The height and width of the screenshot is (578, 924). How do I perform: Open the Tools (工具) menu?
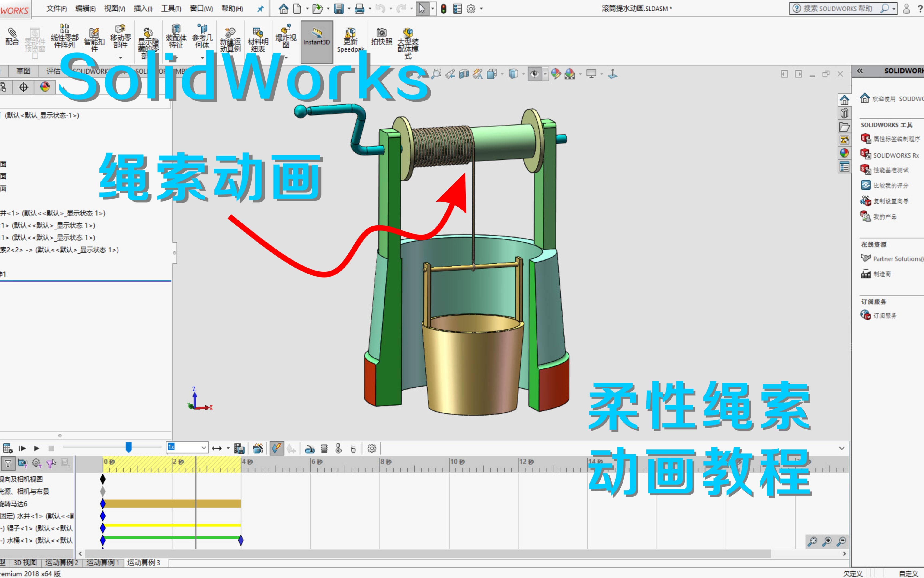pos(171,8)
